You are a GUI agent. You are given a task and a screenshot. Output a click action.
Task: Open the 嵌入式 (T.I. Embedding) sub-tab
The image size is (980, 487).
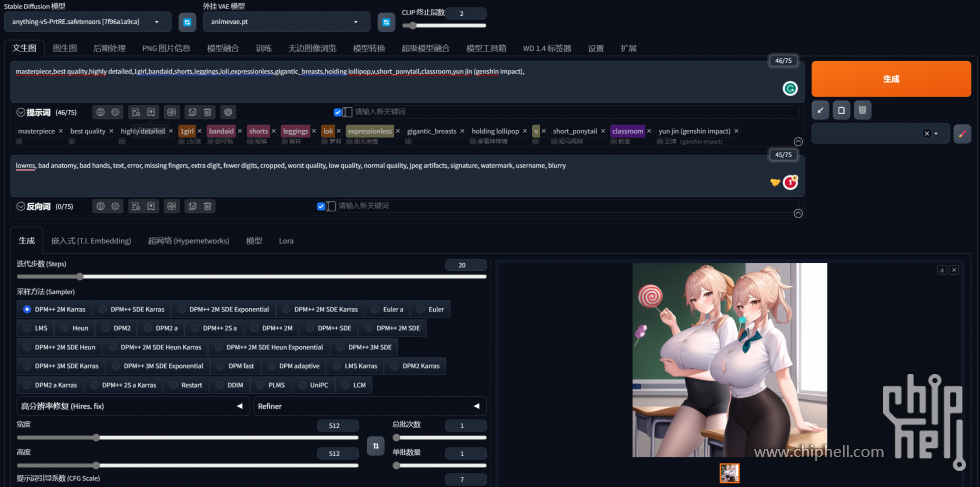coord(91,241)
